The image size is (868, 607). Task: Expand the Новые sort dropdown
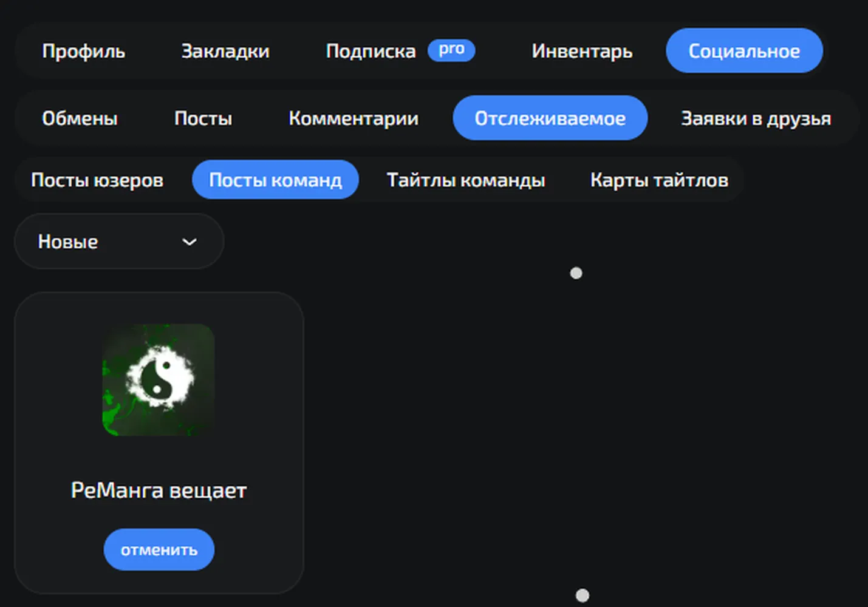point(119,242)
